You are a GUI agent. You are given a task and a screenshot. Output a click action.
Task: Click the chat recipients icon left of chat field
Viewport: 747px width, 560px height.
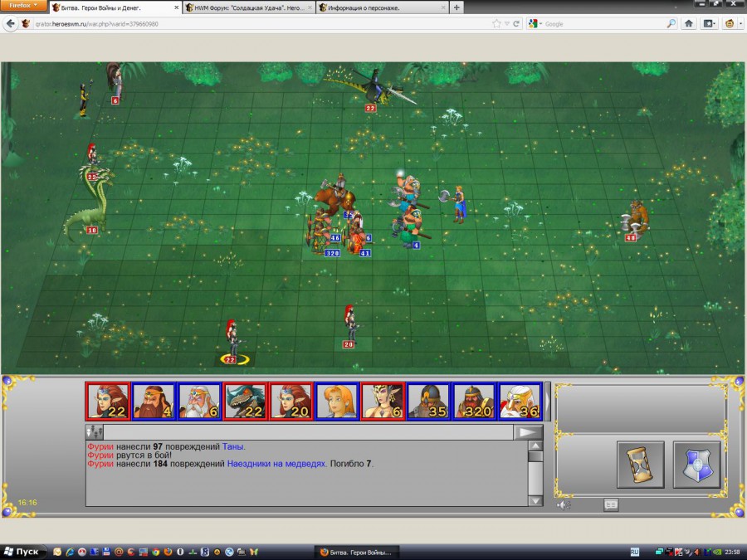pos(95,432)
